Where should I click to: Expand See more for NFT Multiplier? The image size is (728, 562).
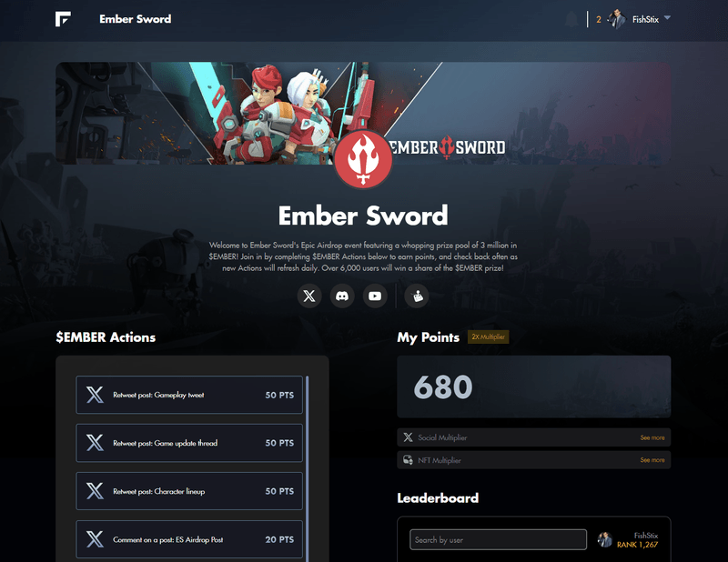pos(652,460)
